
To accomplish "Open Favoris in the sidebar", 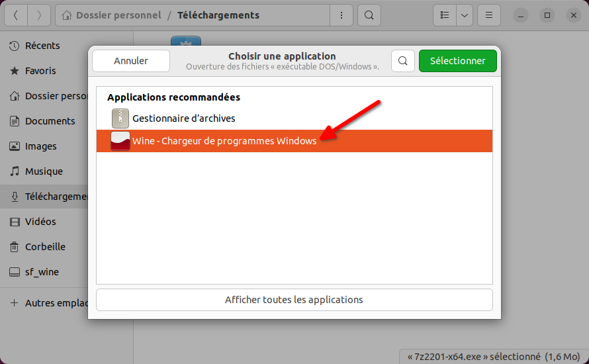I will click(44, 71).
